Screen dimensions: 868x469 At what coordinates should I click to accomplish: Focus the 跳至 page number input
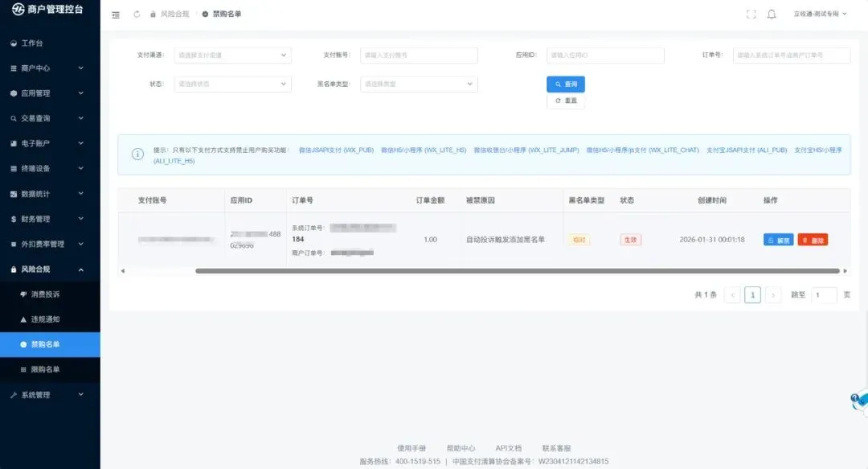(824, 295)
